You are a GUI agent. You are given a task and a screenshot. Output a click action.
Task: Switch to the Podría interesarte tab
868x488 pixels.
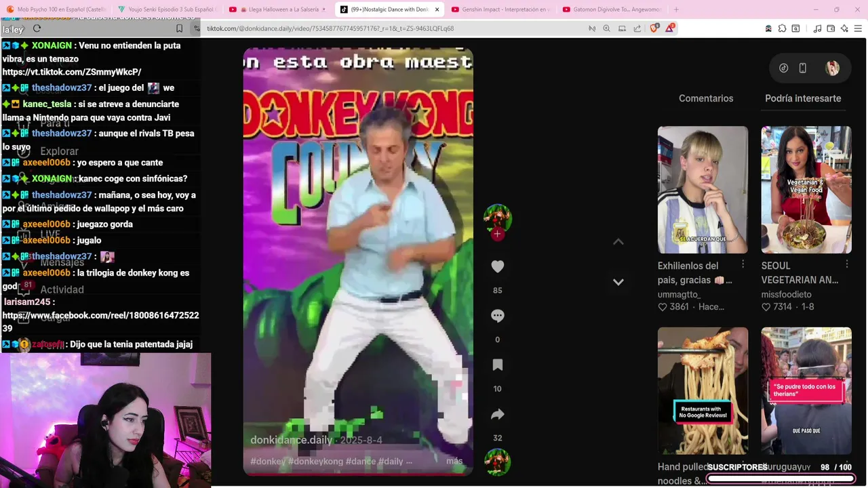[x=803, y=98]
